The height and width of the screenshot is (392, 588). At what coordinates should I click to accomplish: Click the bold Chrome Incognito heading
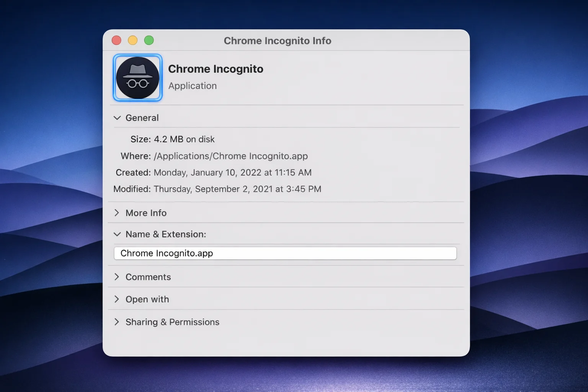pos(216,69)
